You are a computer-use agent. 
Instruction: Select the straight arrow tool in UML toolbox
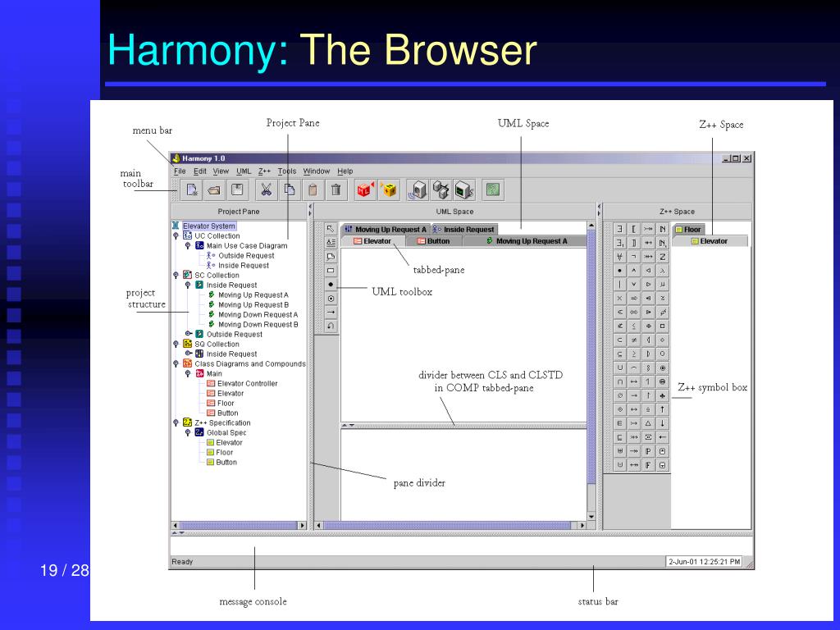tap(331, 313)
